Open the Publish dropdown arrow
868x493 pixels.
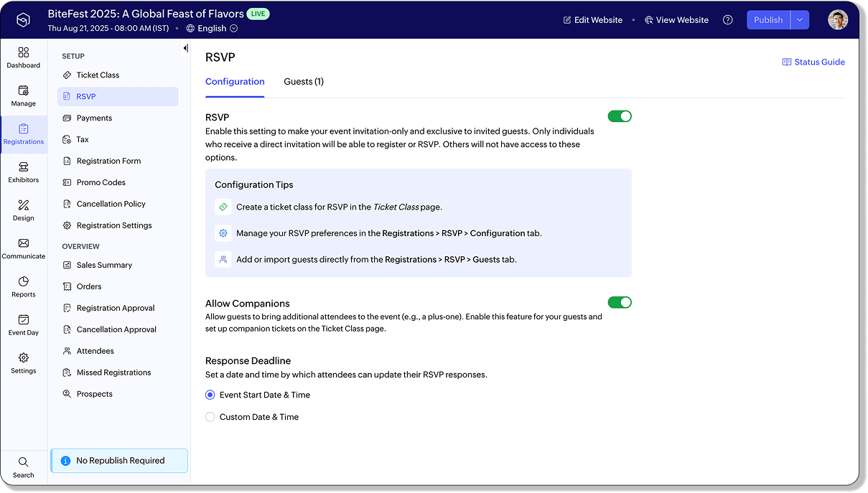point(799,20)
